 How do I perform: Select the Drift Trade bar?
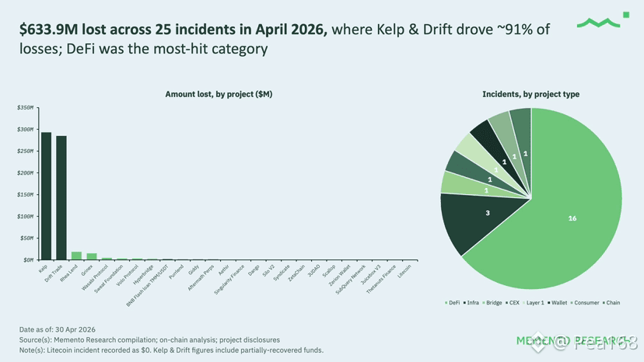click(61, 198)
